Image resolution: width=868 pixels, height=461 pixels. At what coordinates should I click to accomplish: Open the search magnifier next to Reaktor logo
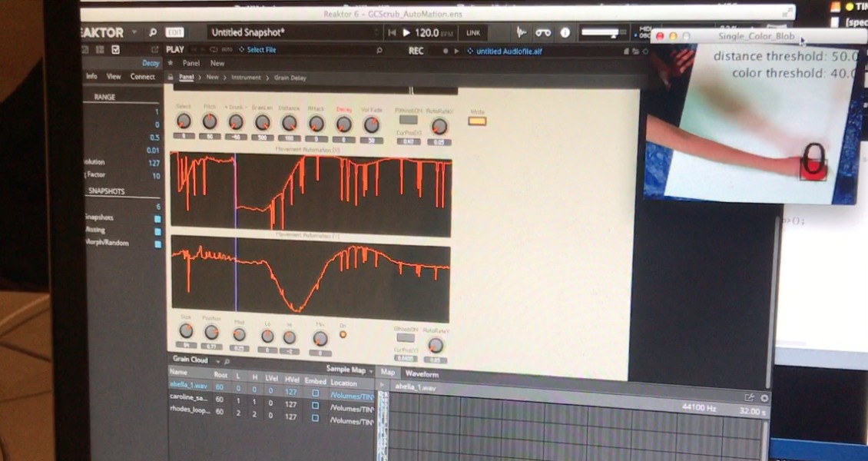pos(154,32)
